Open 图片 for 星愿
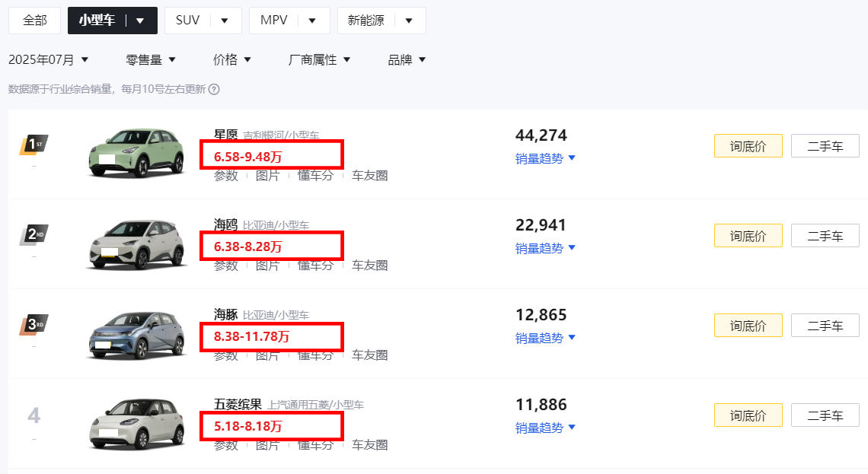Image resolution: width=868 pixels, height=474 pixels. (x=267, y=176)
